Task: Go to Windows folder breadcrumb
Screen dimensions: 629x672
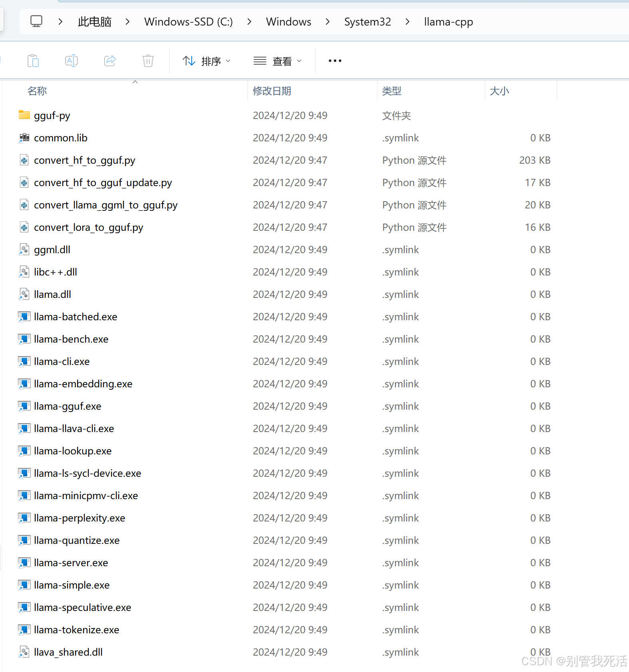Action: (289, 22)
